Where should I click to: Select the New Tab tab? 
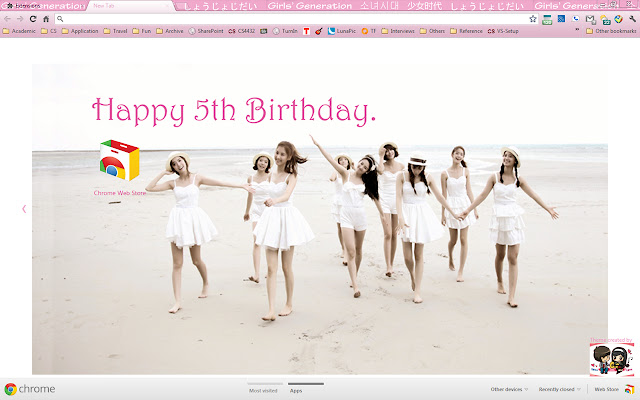click(130, 6)
